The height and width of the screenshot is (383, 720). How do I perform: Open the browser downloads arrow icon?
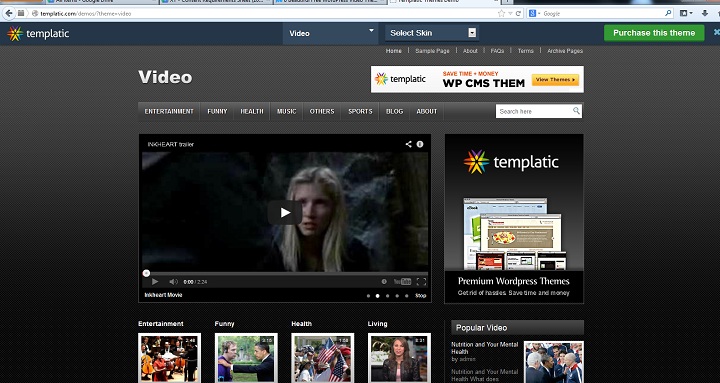click(x=704, y=13)
